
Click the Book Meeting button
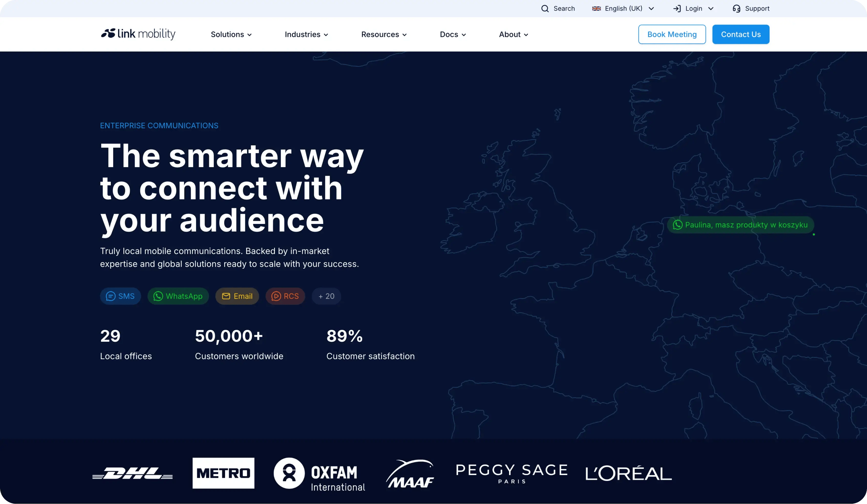[672, 34]
